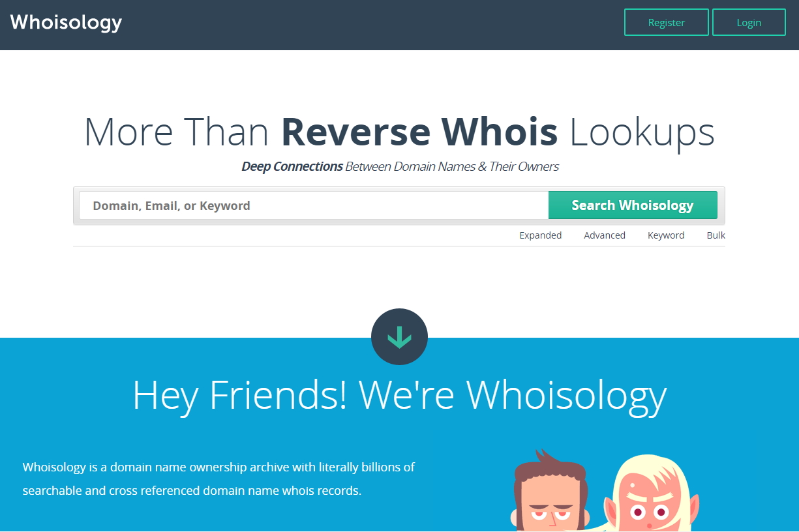Viewport: 799px width, 532px height.
Task: Switch to Advanced search mode
Action: pos(605,235)
